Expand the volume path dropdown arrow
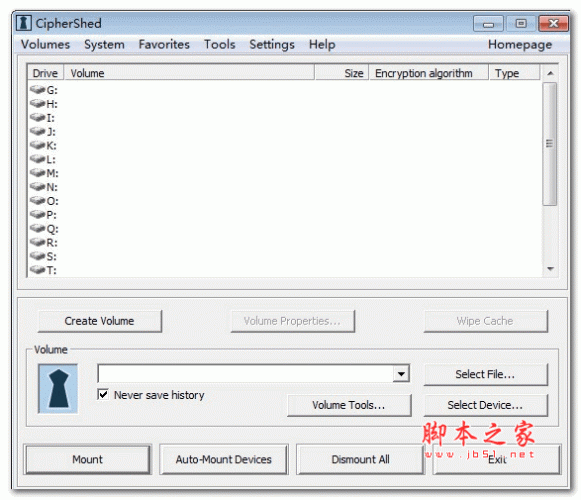 401,374
